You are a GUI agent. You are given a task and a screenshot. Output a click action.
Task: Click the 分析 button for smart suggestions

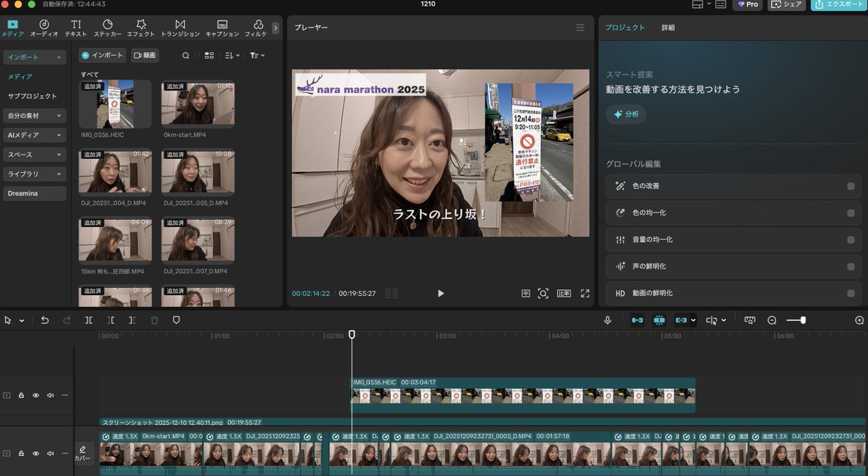coord(626,114)
